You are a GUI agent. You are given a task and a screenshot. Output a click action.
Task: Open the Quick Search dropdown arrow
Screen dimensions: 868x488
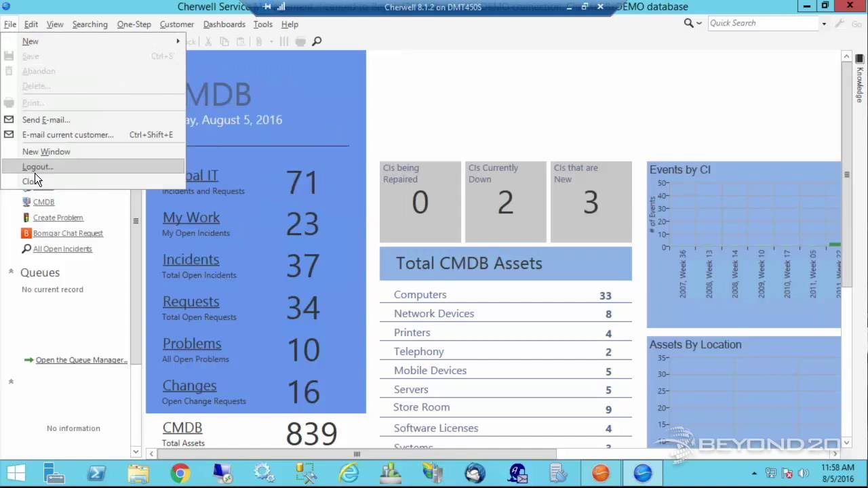tap(824, 23)
